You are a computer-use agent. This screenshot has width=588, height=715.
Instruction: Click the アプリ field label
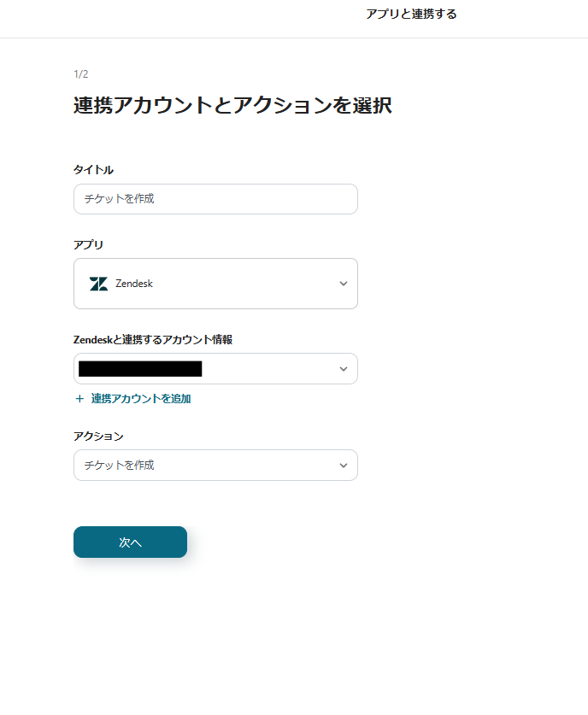[88, 244]
